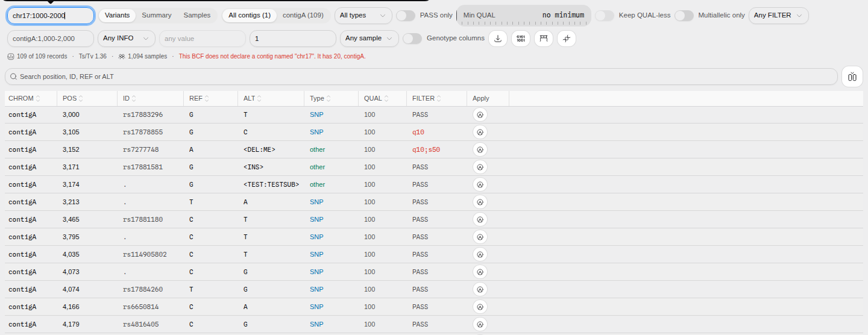Screen dimensions: 868x335
Task: Click Apply icon for rs17881581 row
Action: point(480,167)
